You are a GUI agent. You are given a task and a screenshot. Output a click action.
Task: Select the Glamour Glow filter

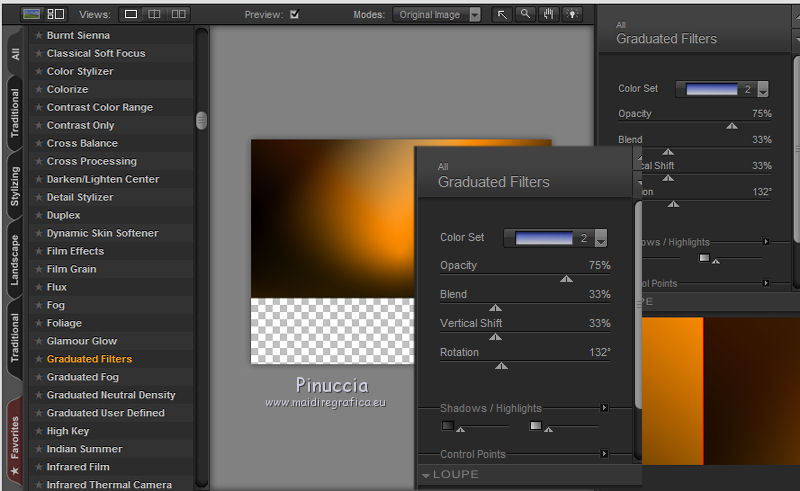(x=82, y=341)
